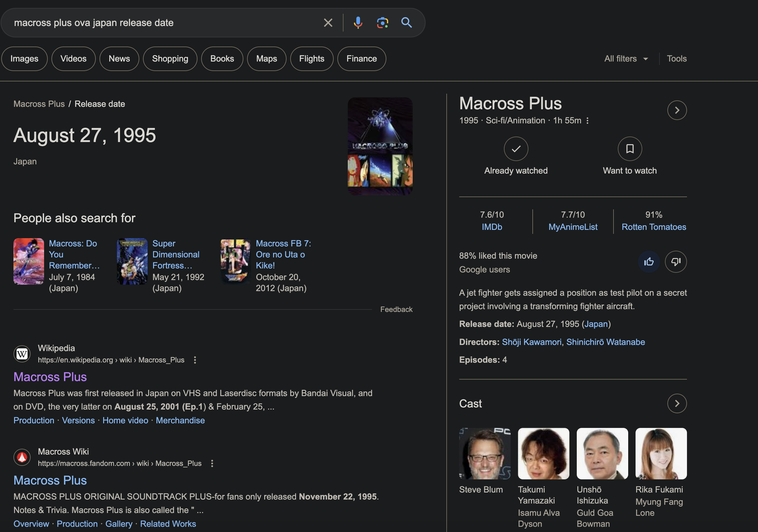Give thumbs up to this movie

tap(649, 262)
